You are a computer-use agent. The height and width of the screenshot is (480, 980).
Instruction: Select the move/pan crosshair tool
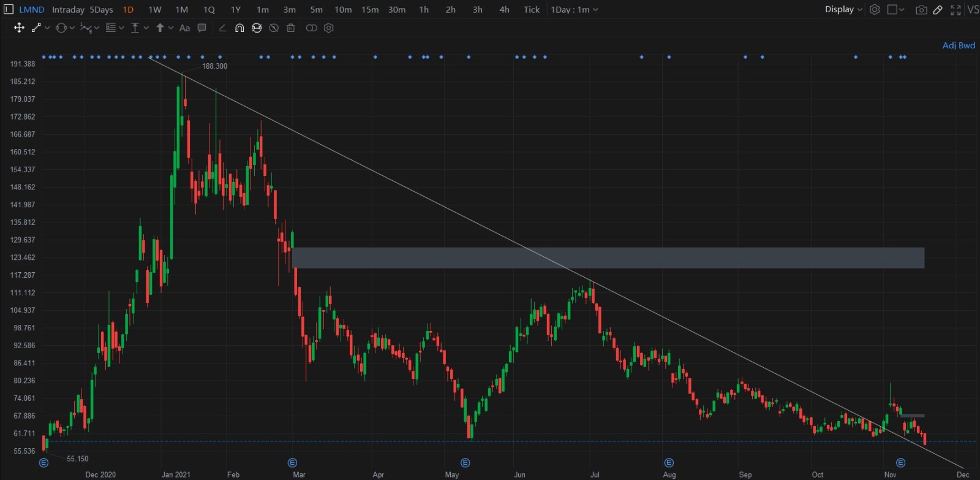click(19, 28)
